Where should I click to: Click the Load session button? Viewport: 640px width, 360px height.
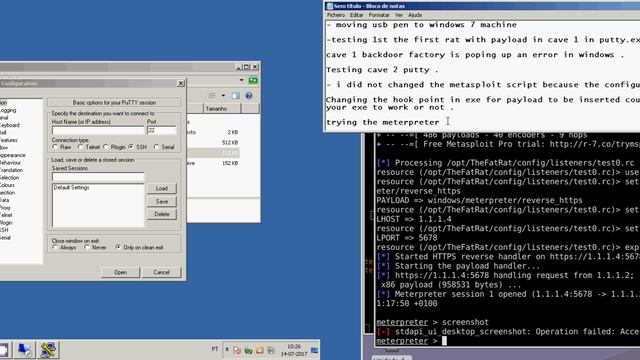pyautogui.click(x=162, y=189)
